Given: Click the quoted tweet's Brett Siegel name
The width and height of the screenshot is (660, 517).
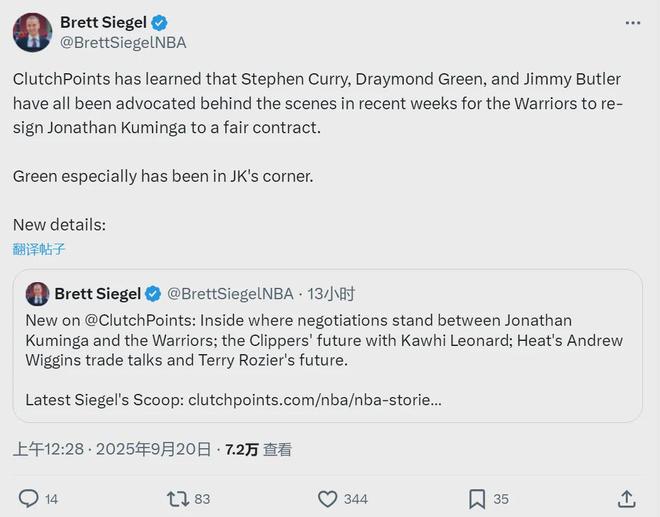Looking at the screenshot, I should pos(97,294).
